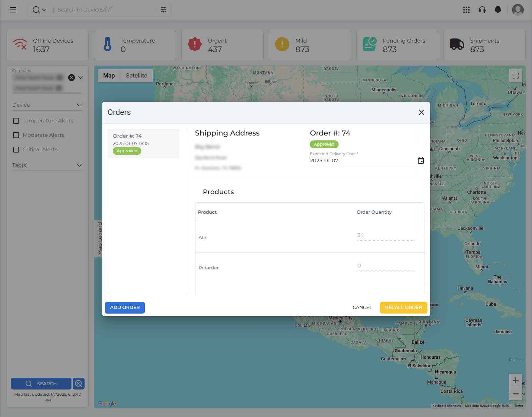Open the user profile avatar

pyautogui.click(x=518, y=10)
